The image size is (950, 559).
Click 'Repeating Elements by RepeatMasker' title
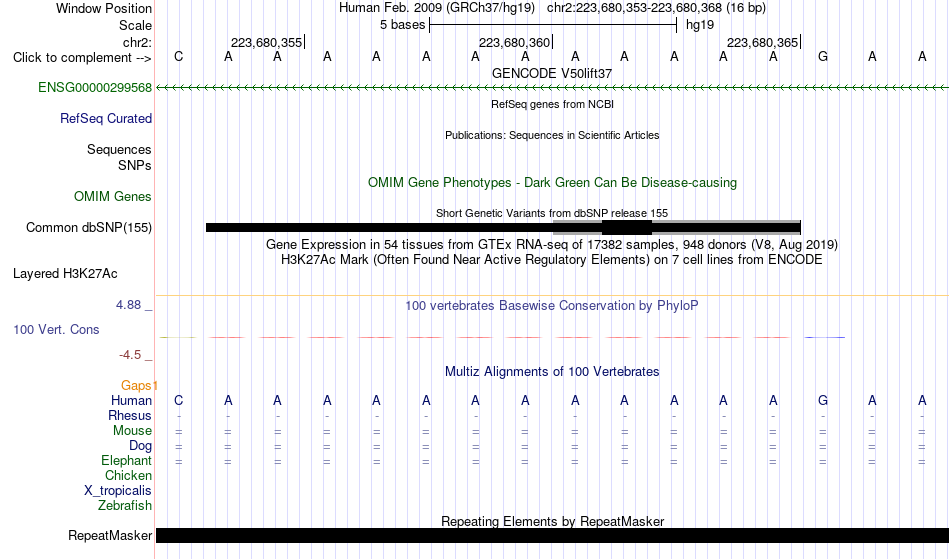tap(552, 521)
